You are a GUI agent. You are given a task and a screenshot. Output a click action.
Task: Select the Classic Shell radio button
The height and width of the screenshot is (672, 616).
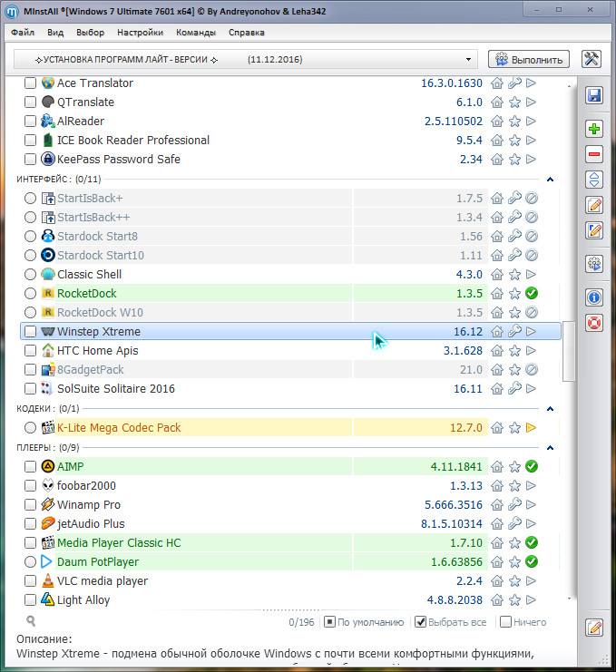tap(30, 274)
